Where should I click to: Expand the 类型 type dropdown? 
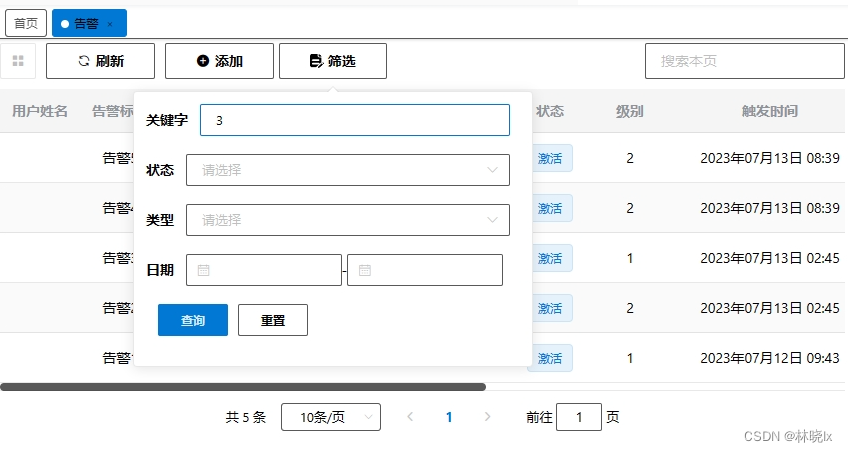coord(347,220)
